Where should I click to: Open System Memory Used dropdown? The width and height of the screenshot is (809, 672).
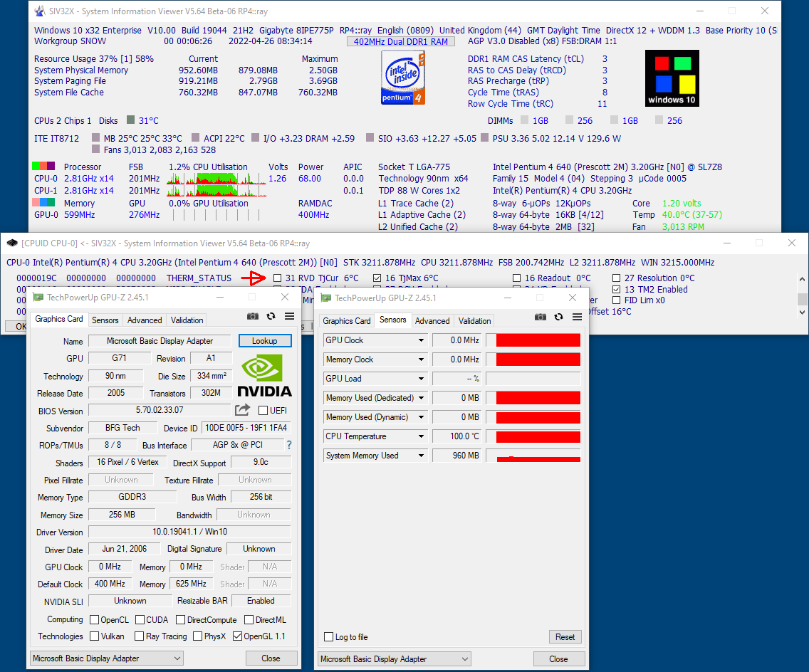click(421, 456)
